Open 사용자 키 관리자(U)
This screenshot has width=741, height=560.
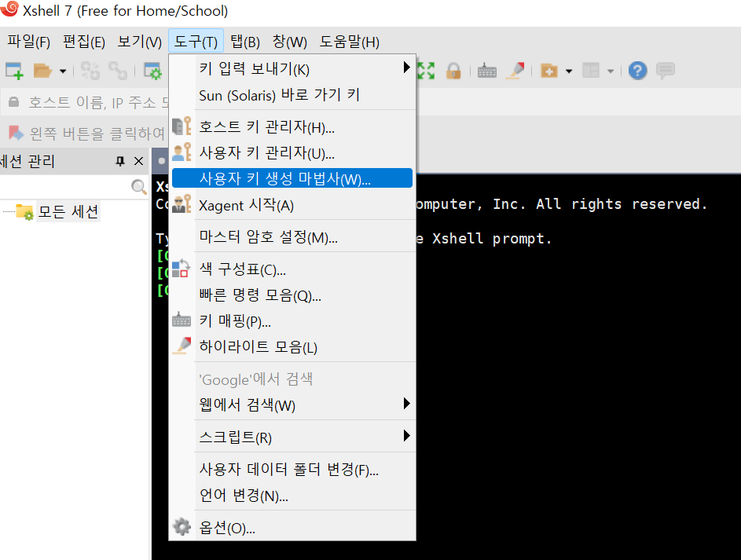coord(292,153)
